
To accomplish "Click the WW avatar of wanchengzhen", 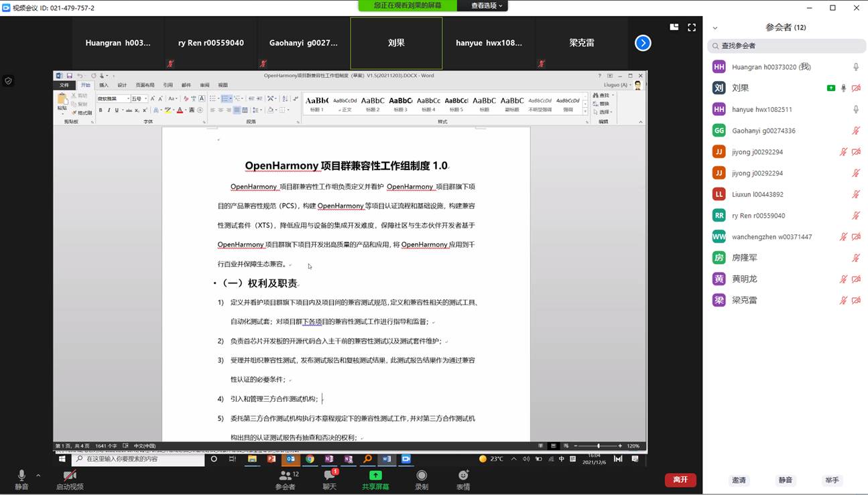I will pyautogui.click(x=719, y=236).
